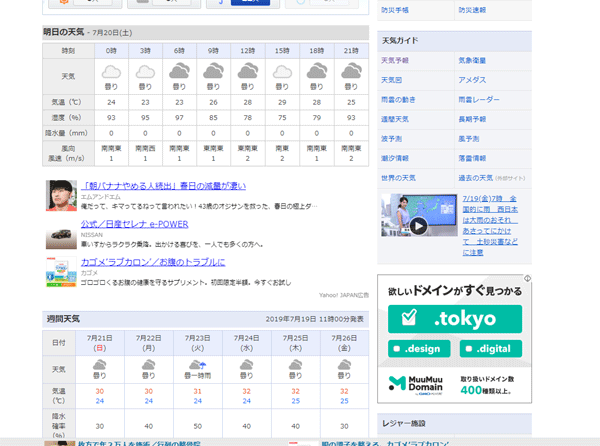Viewport: 600px width, 446px height.
Task: Click the weekly weather icon for 7月21日
Action: click(x=99, y=365)
